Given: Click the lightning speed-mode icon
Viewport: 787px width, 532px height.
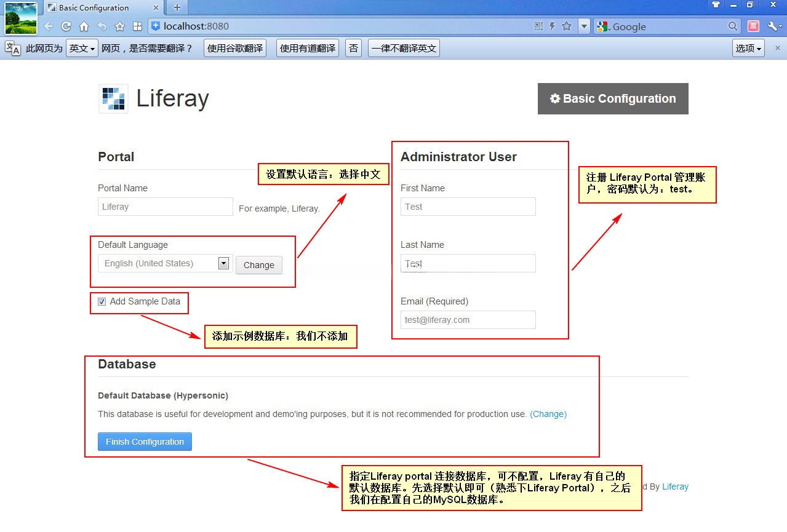Looking at the screenshot, I should (553, 26).
